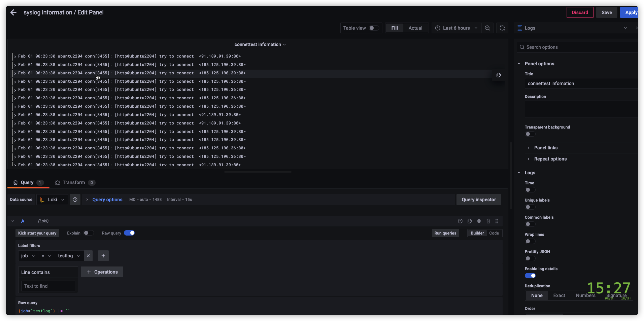The height and width of the screenshot is (321, 644).
Task: Click the Run queries button
Action: click(445, 233)
